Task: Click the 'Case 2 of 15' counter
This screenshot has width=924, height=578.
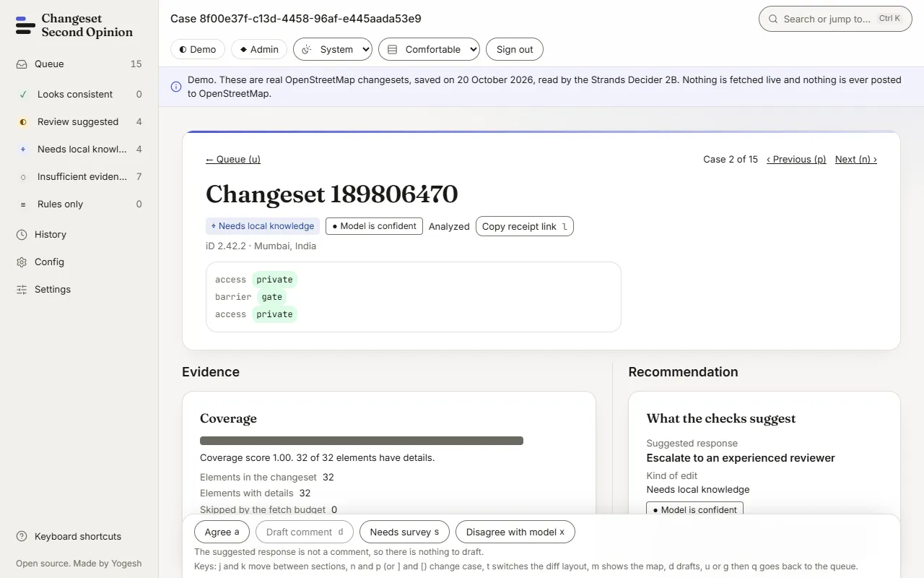Action: click(731, 159)
